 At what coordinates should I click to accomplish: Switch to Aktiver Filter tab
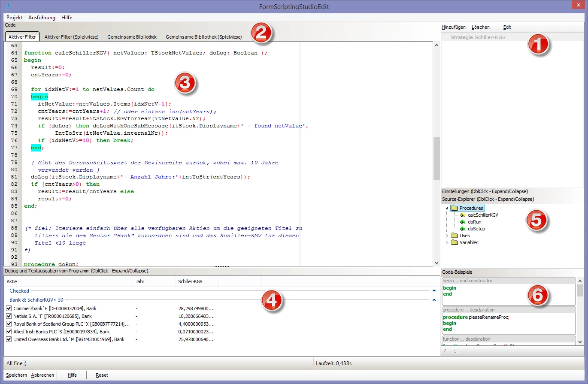[x=22, y=37]
